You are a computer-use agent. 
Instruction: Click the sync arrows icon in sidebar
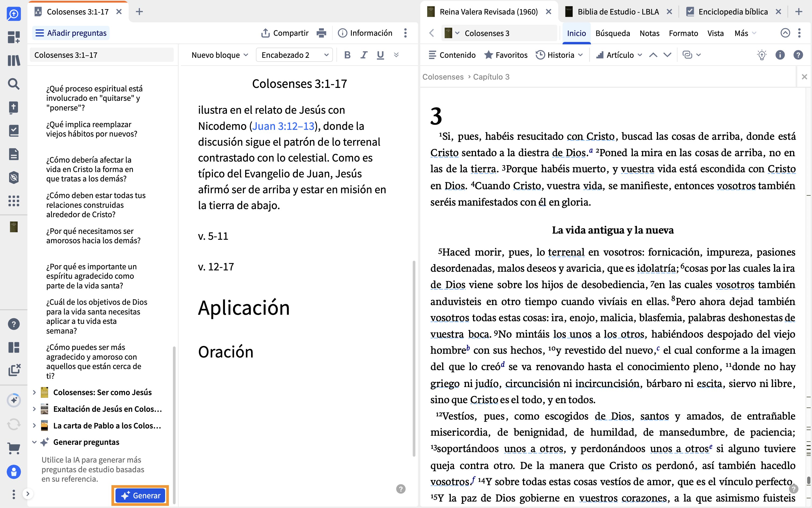14,424
